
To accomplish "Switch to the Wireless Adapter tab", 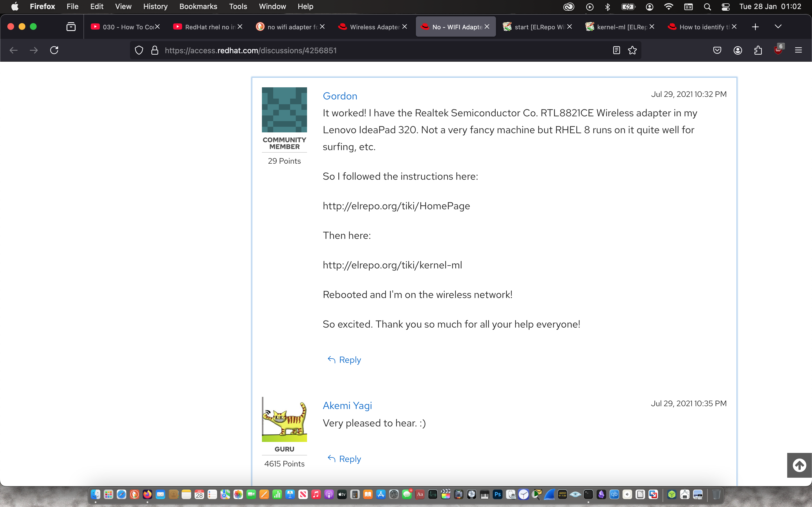I will click(x=371, y=27).
